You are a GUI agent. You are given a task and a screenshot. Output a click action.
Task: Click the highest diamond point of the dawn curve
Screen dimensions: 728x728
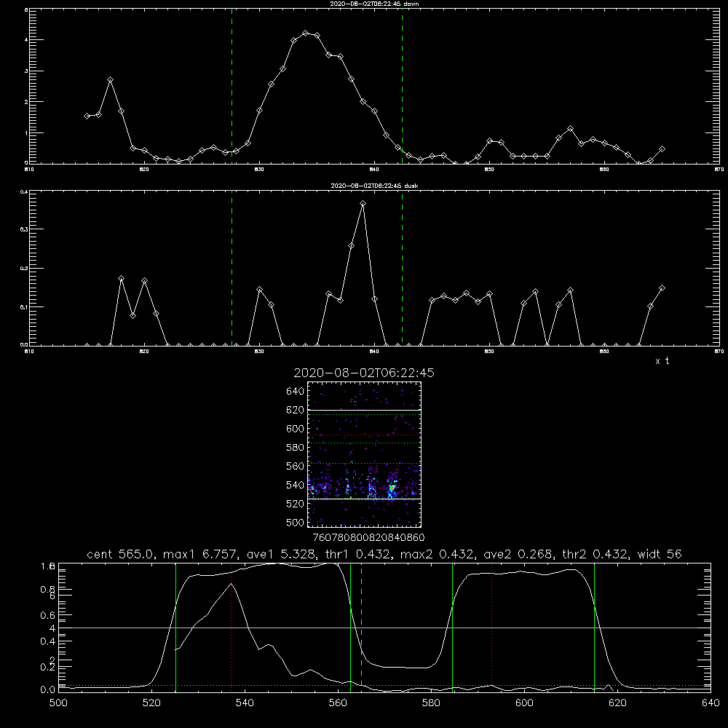(x=306, y=33)
